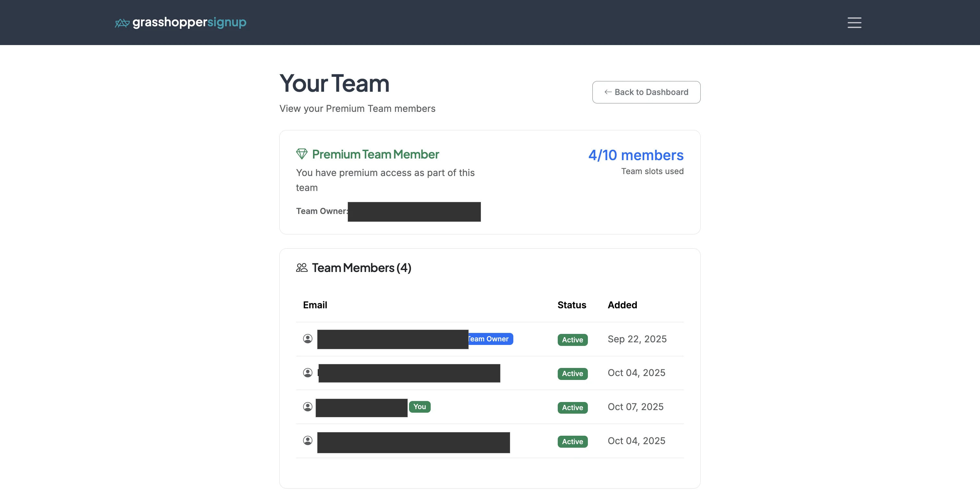Click the avatar icon in the row labeled You
The width and height of the screenshot is (980, 496).
tap(308, 407)
